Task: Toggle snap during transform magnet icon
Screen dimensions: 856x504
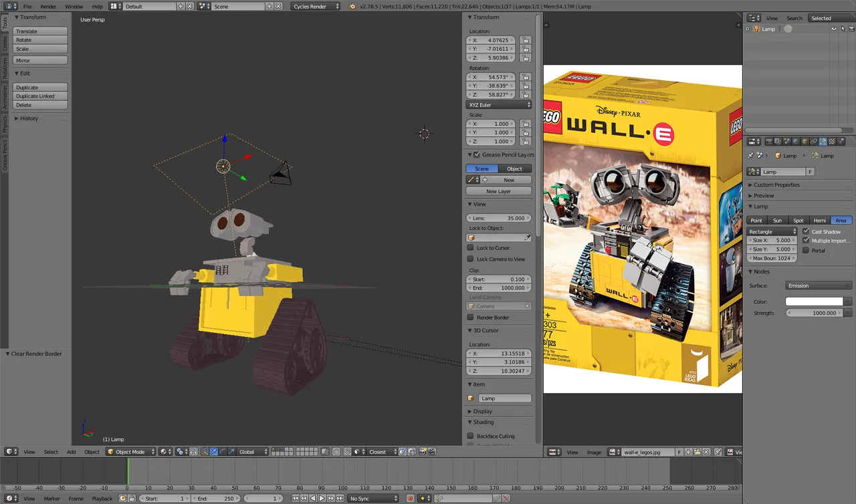Action: [x=347, y=452]
